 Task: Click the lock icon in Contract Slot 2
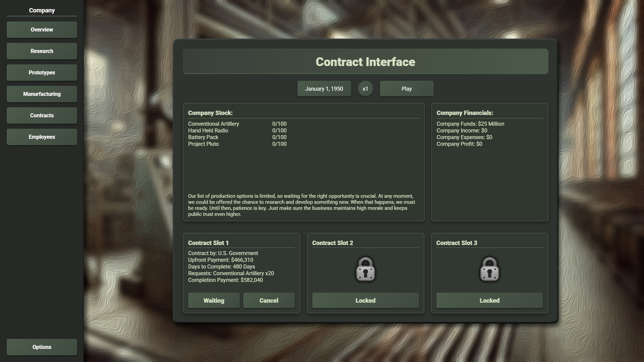coord(365,269)
